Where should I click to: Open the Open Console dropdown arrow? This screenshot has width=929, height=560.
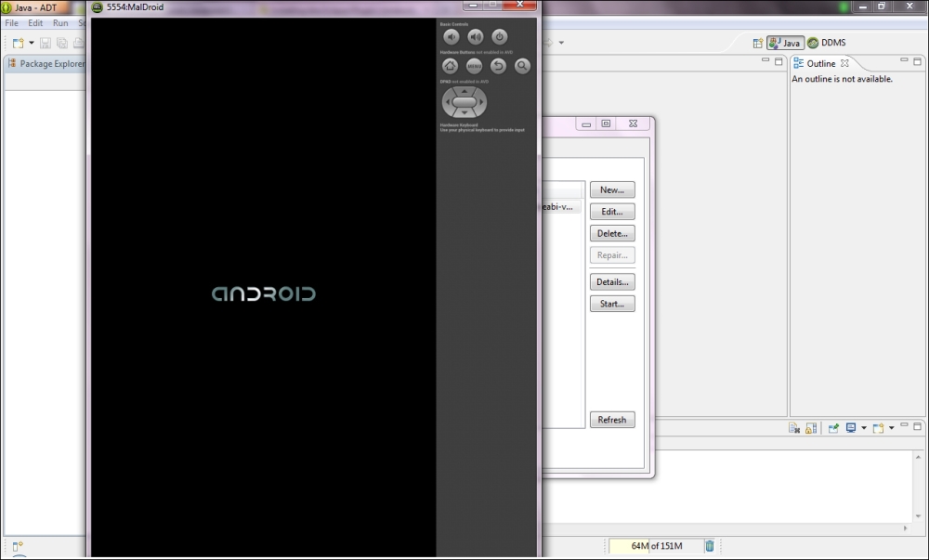click(x=891, y=428)
